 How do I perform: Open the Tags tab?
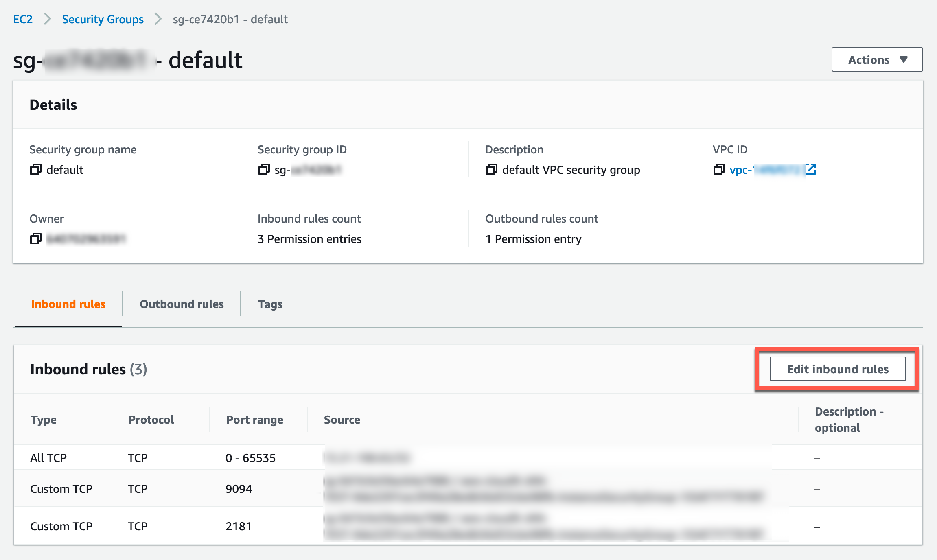[270, 304]
